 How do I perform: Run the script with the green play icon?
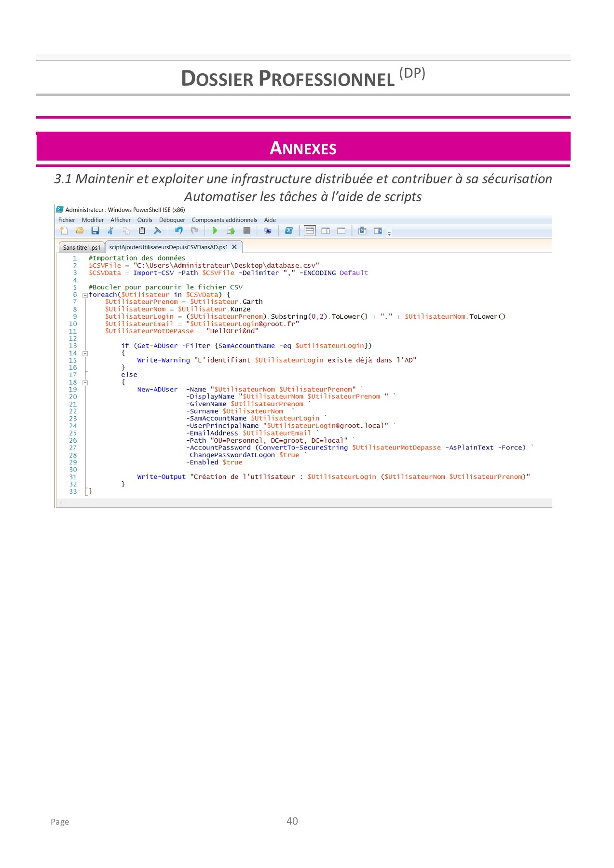click(215, 231)
